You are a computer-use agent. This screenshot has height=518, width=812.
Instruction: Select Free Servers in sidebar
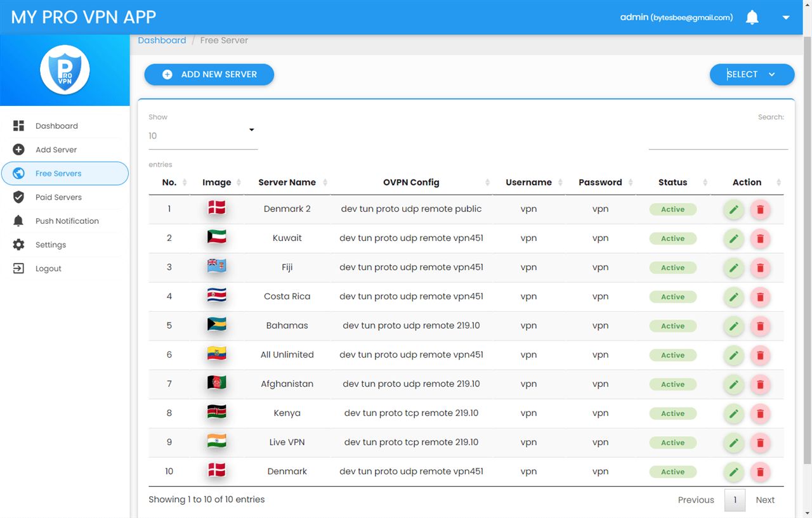(x=65, y=173)
